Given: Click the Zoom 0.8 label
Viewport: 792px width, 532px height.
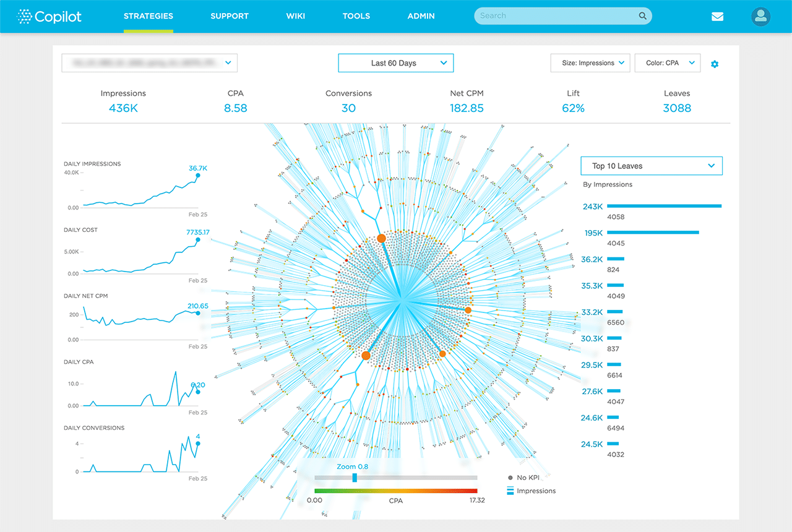Looking at the screenshot, I should point(351,466).
